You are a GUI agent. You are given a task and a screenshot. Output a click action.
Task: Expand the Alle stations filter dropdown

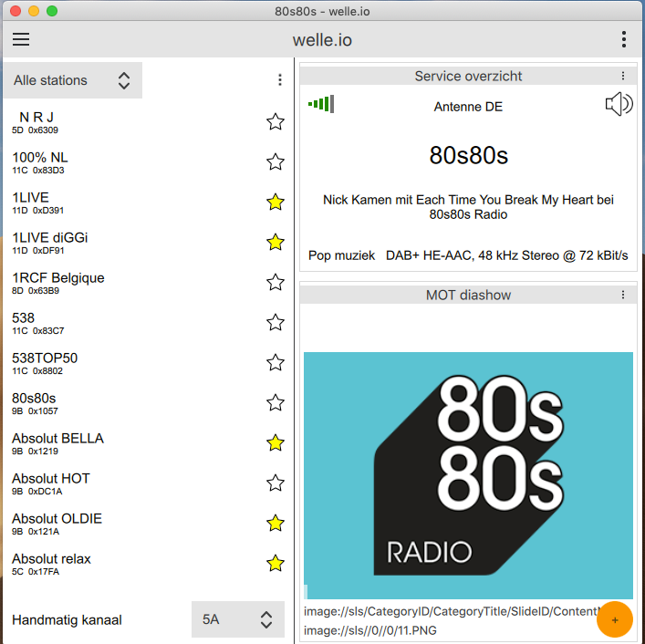pyautogui.click(x=72, y=80)
